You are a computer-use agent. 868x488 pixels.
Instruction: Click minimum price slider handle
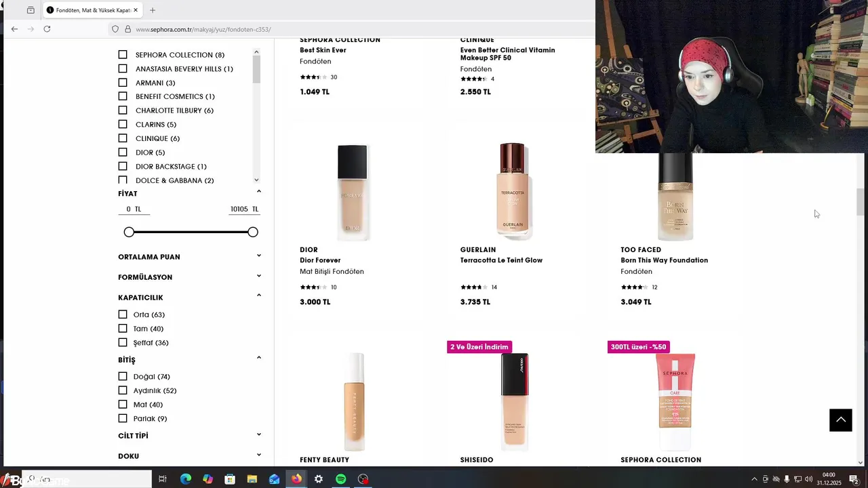click(x=129, y=232)
